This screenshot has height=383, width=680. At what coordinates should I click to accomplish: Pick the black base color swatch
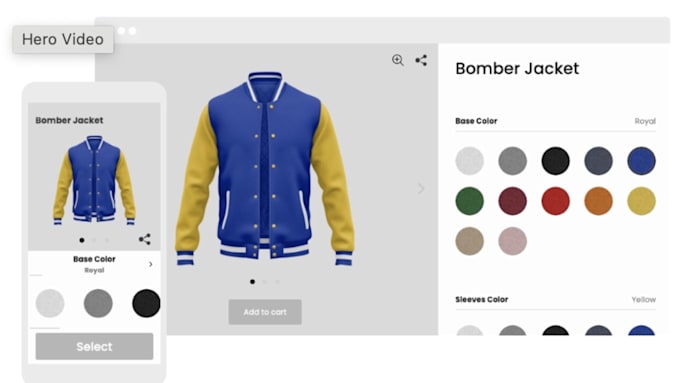coord(556,161)
